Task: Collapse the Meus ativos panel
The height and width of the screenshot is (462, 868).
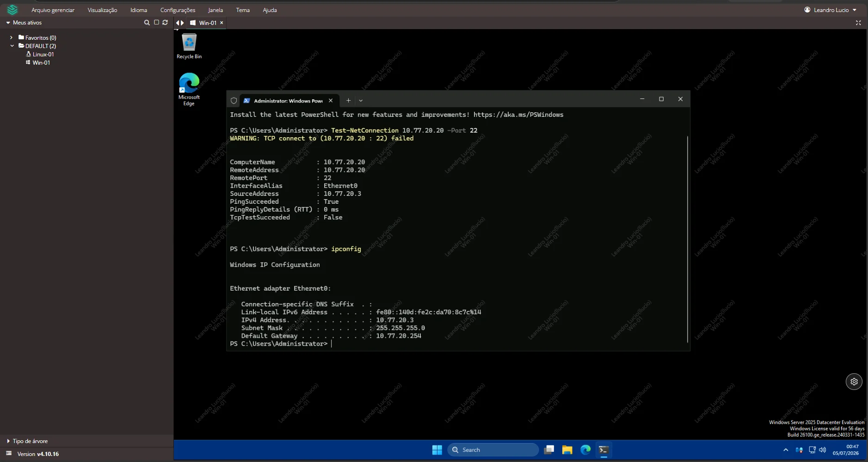Action: click(x=8, y=23)
